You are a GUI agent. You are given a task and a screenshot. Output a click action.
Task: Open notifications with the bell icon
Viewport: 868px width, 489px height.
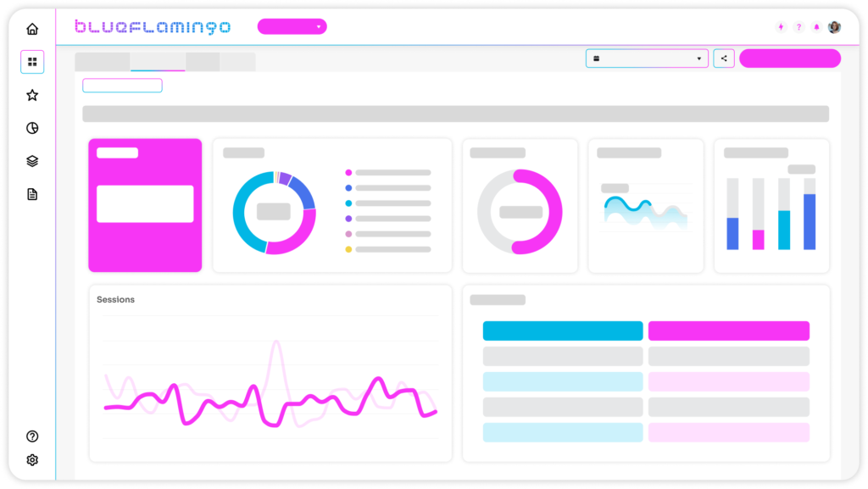pyautogui.click(x=816, y=27)
